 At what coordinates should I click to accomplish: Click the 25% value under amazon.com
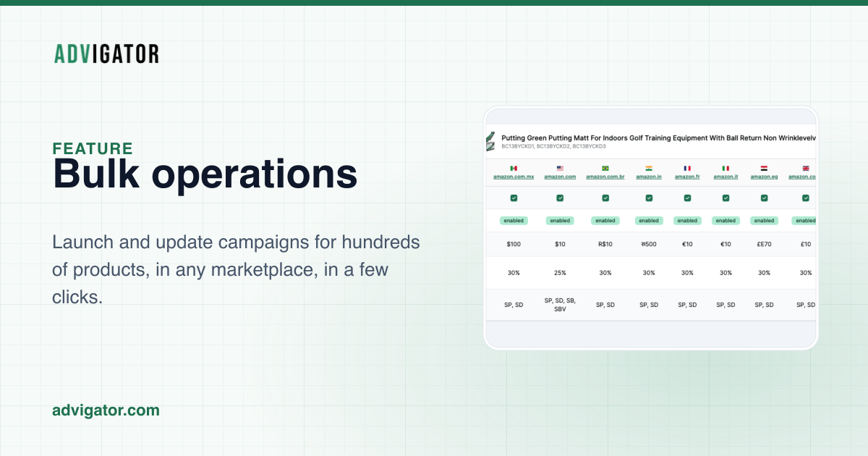coord(560,273)
